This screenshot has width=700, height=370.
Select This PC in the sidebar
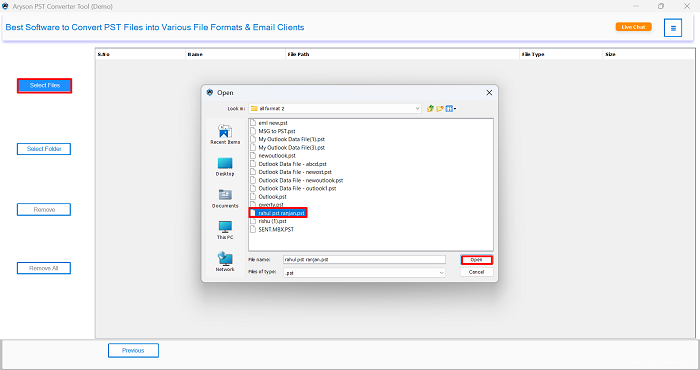(225, 230)
